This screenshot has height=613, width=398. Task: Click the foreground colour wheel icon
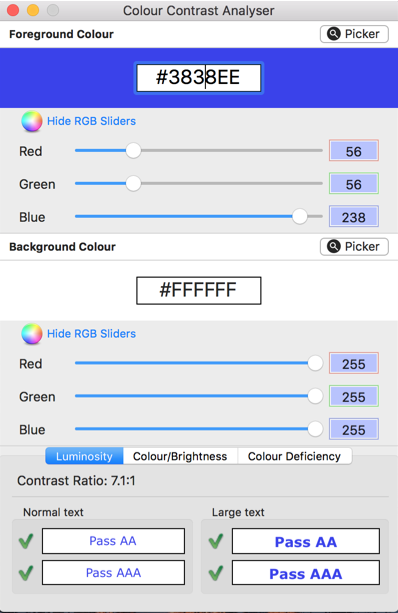[32, 121]
